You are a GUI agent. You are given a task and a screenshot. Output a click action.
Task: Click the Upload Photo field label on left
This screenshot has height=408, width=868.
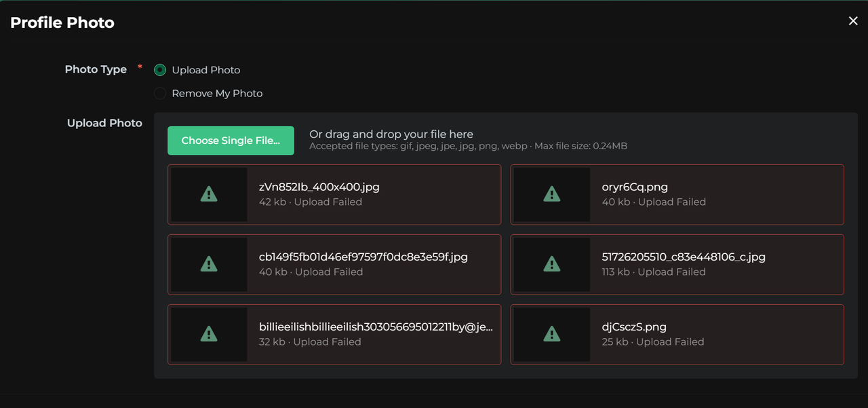104,123
